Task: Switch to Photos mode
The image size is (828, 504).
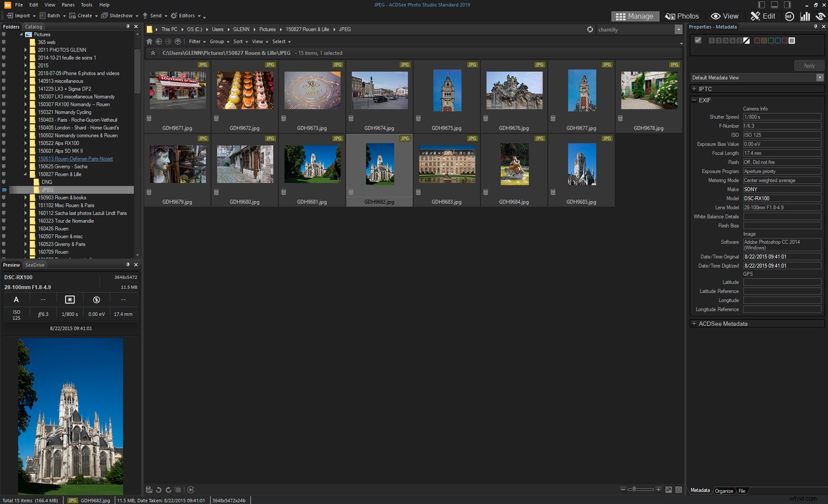Action: [x=682, y=16]
